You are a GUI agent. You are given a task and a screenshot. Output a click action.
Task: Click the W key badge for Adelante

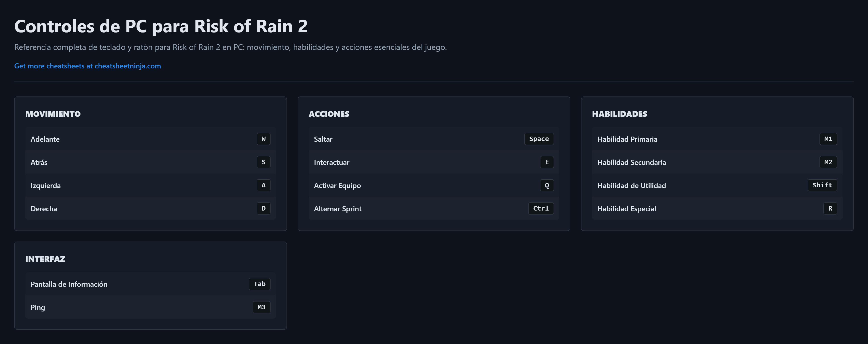pyautogui.click(x=263, y=139)
